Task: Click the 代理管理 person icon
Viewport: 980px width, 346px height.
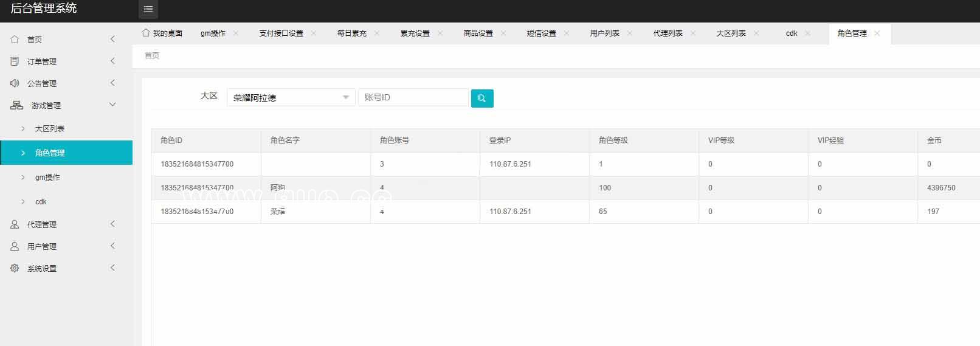Action: click(15, 224)
